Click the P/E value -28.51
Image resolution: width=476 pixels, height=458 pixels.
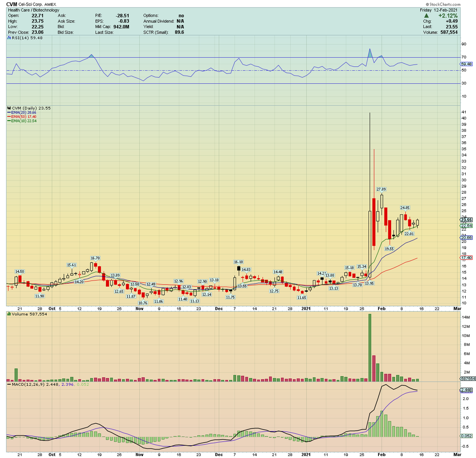[x=122, y=16]
